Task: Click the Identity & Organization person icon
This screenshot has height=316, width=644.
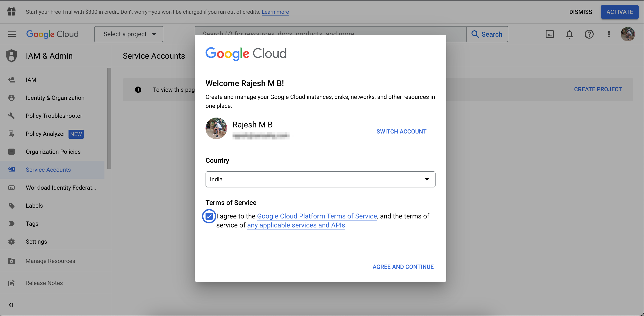Action: (x=11, y=98)
